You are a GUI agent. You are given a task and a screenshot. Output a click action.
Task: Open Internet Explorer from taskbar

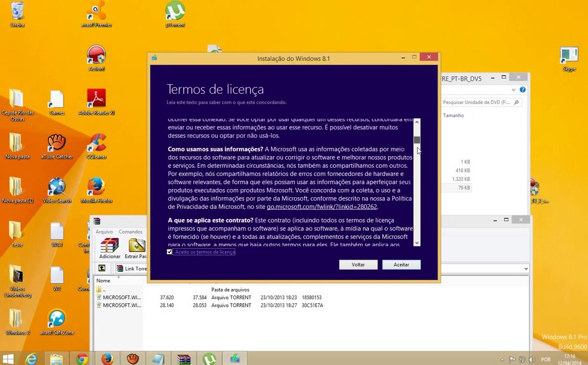[x=31, y=358]
